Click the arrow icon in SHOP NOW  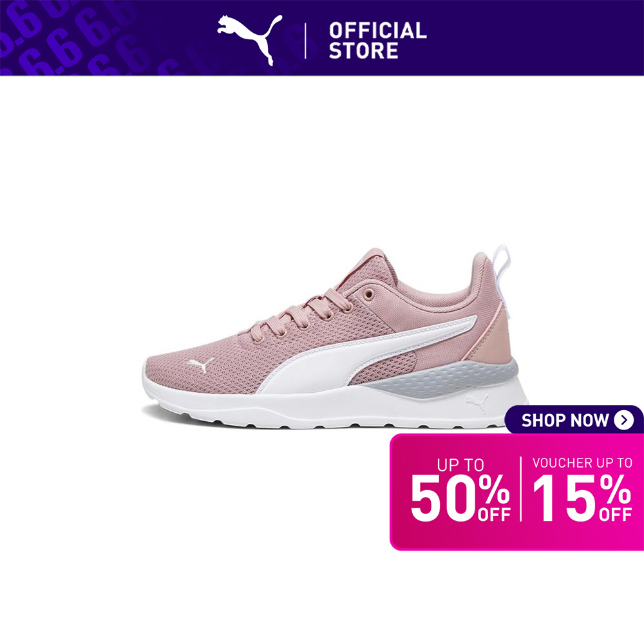623,420
